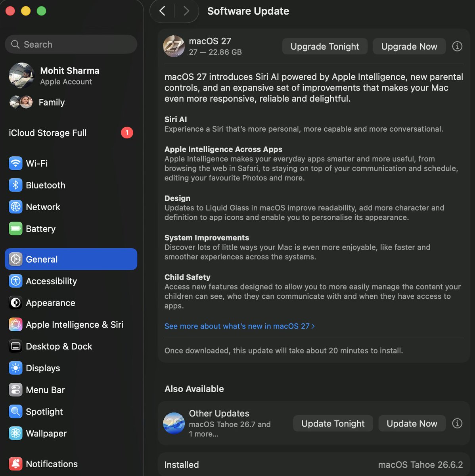
Task: Click the General gear icon
Action: (x=15, y=259)
